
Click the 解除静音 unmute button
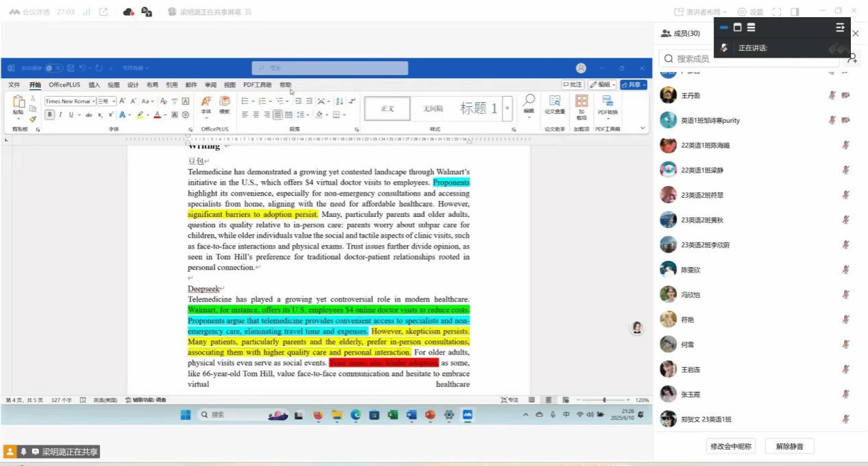click(789, 446)
